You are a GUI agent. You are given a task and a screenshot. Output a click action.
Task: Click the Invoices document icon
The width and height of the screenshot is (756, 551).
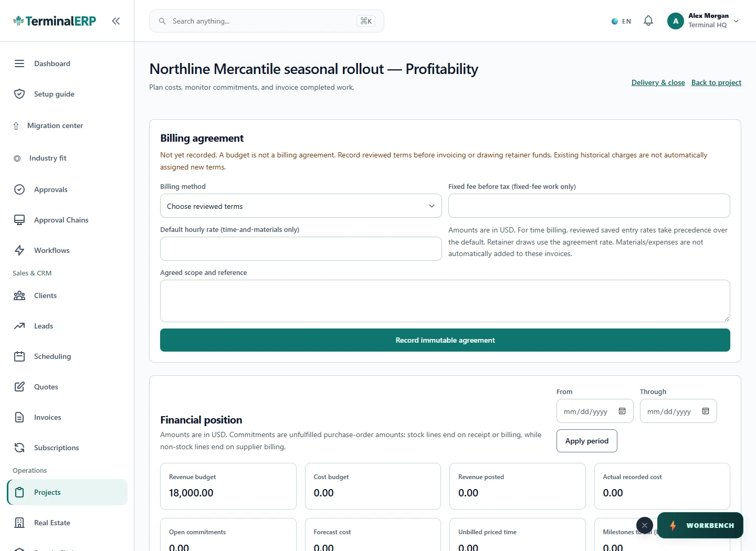[x=19, y=417]
